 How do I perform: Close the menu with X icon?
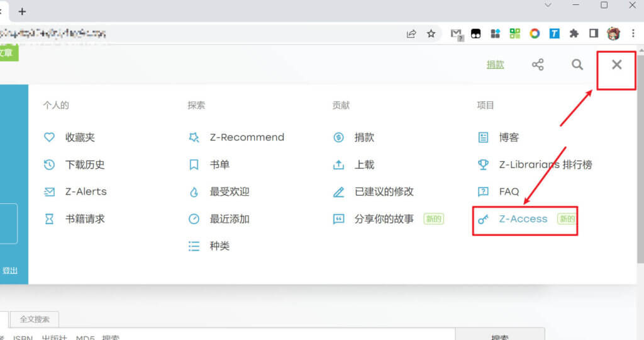616,65
